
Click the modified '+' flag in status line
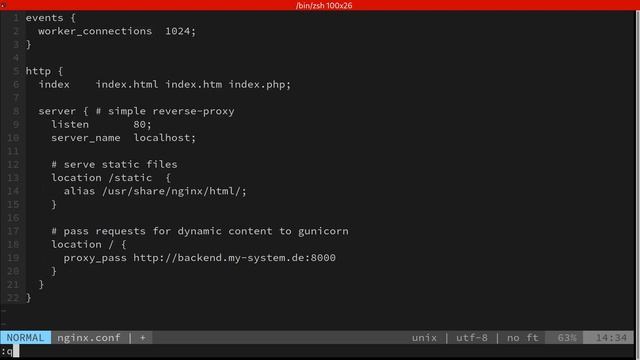click(x=142, y=338)
